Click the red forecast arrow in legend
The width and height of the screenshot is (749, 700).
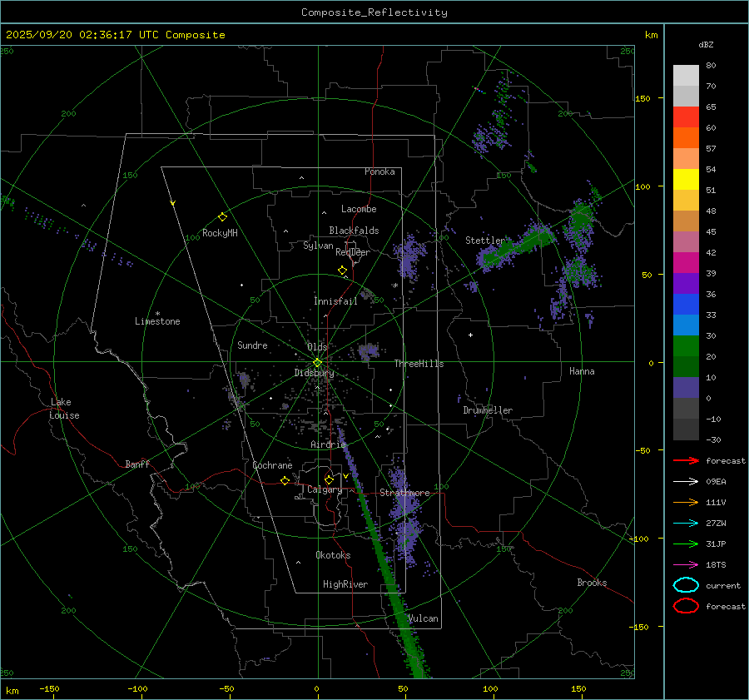(x=686, y=460)
